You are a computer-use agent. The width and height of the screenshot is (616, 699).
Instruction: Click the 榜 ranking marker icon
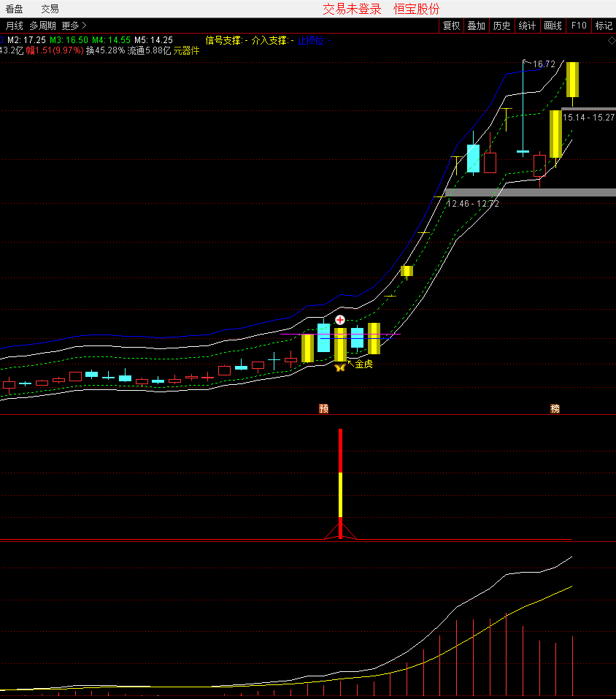[x=555, y=408]
